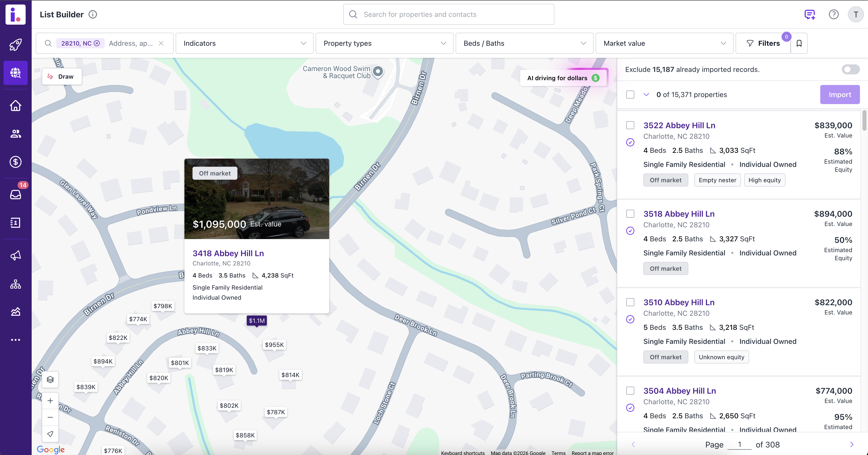Select the inbox icon showing 14 notifications
This screenshot has width=868, height=455.
16,195
